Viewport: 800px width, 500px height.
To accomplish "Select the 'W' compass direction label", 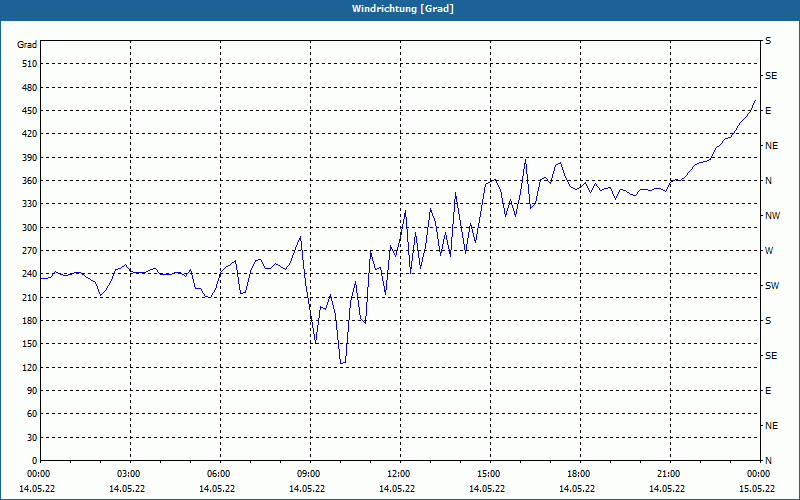I will [769, 251].
